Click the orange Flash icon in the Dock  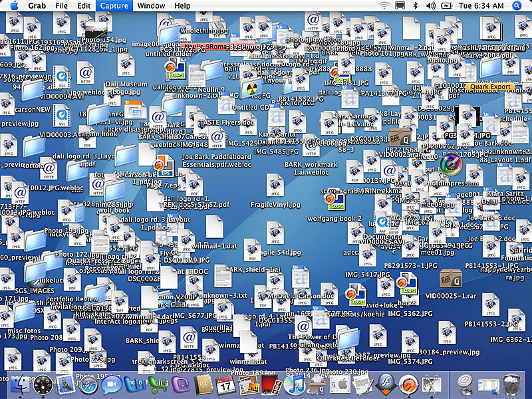coord(384,386)
